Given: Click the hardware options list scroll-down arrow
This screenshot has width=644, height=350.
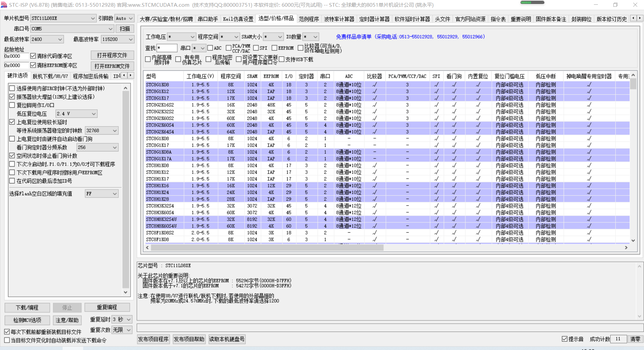Looking at the screenshot, I should 126,292.
